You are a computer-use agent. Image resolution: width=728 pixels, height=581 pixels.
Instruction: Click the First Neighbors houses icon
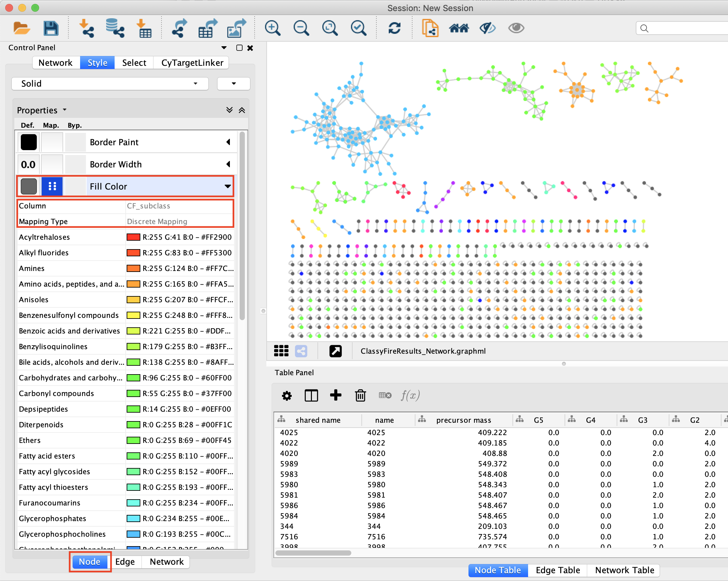coord(458,28)
